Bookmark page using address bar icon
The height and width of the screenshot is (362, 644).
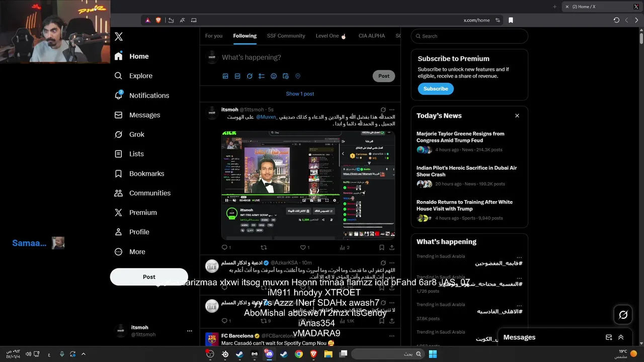[511, 20]
